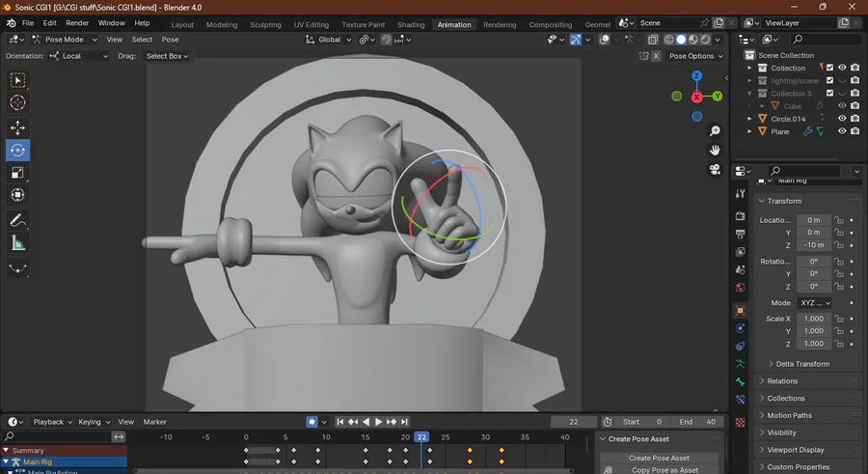Pick the Scale tool
The width and height of the screenshot is (868, 474).
click(17, 173)
